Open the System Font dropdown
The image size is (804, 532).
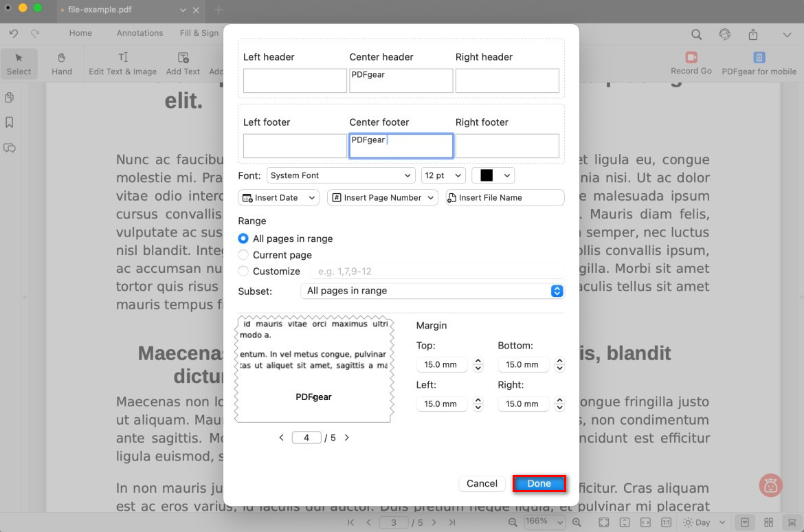click(341, 175)
